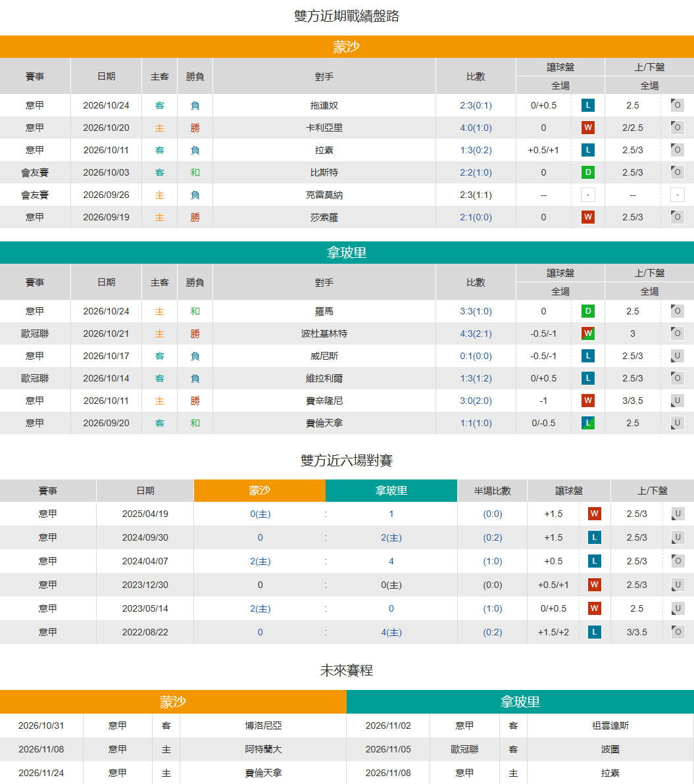Click the O over/under badge in 卡利亞里 row

(677, 128)
